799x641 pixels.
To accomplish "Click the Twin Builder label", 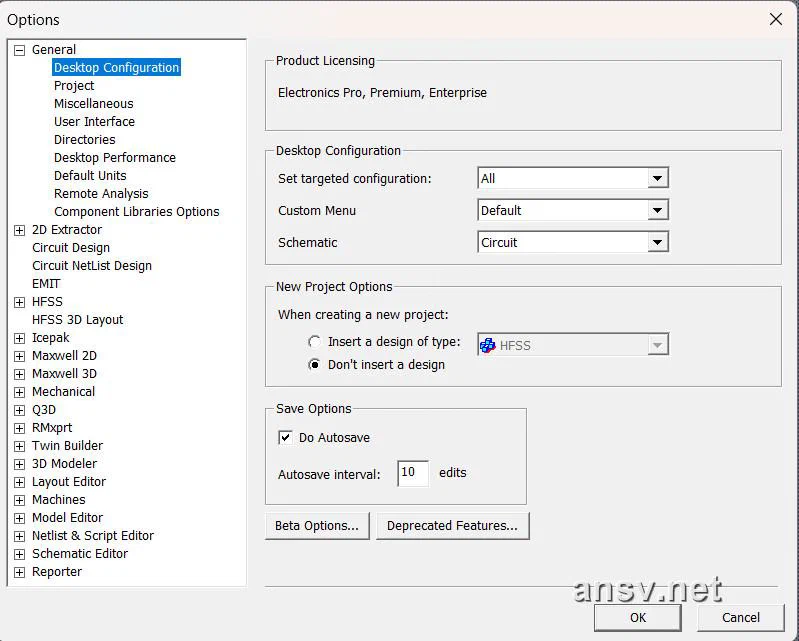I will 67,446.
